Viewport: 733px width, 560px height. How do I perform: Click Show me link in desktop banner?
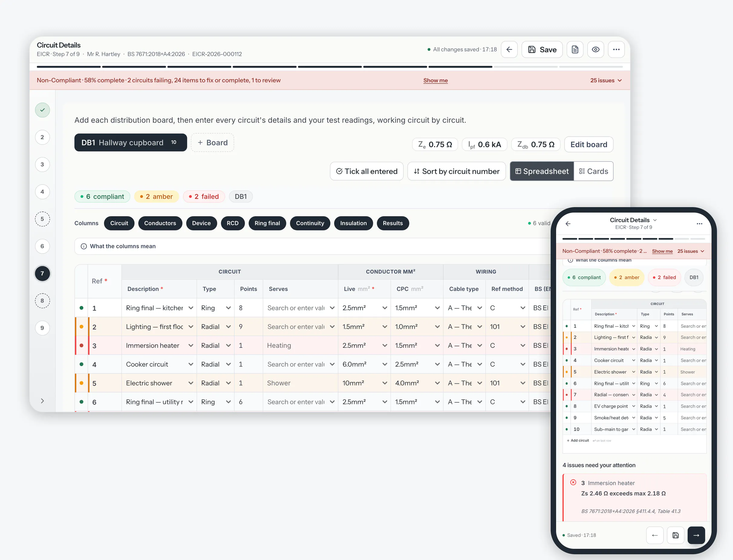tap(435, 80)
